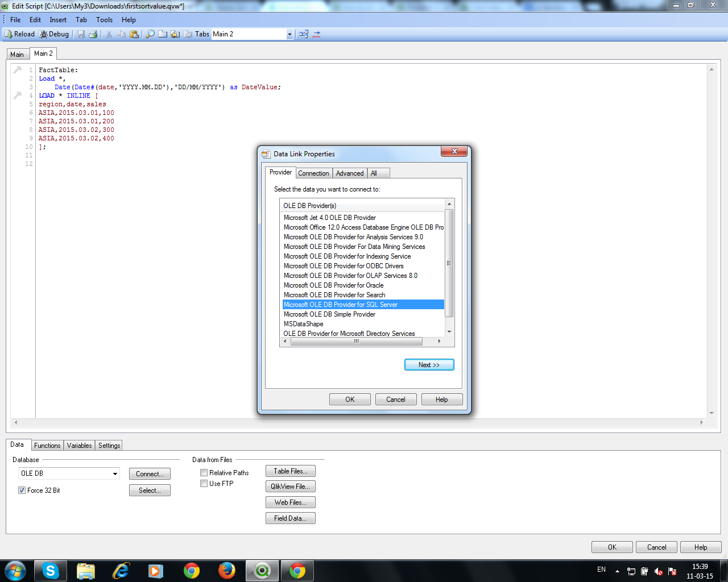Image resolution: width=728 pixels, height=582 pixels.
Task: Switch to the Functions tab
Action: point(47,446)
